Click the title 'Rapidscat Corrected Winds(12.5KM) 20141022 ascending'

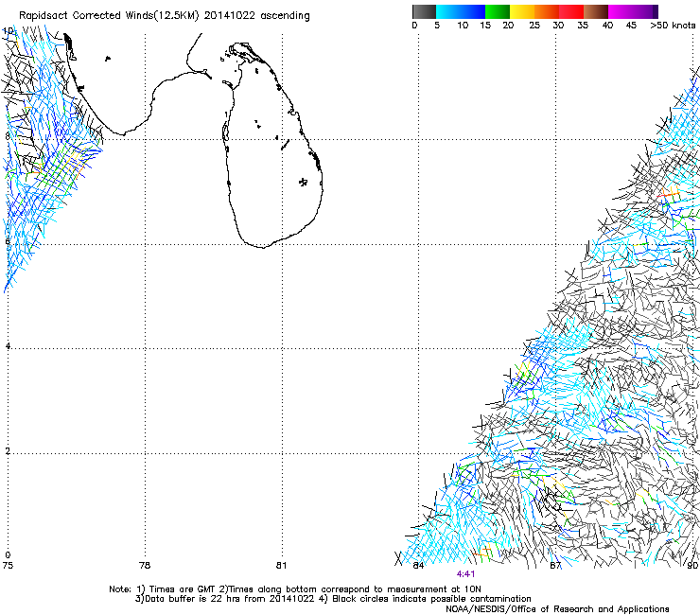click(x=165, y=16)
